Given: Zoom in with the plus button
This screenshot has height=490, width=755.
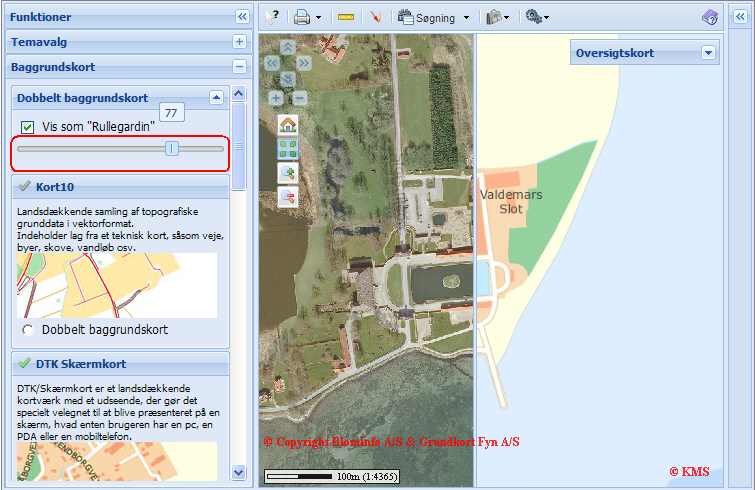Looking at the screenshot, I should coord(276,98).
